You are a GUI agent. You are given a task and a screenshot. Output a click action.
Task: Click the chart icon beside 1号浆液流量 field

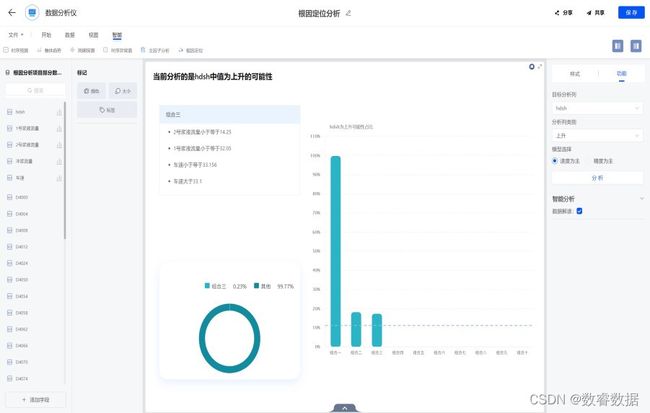(x=59, y=129)
